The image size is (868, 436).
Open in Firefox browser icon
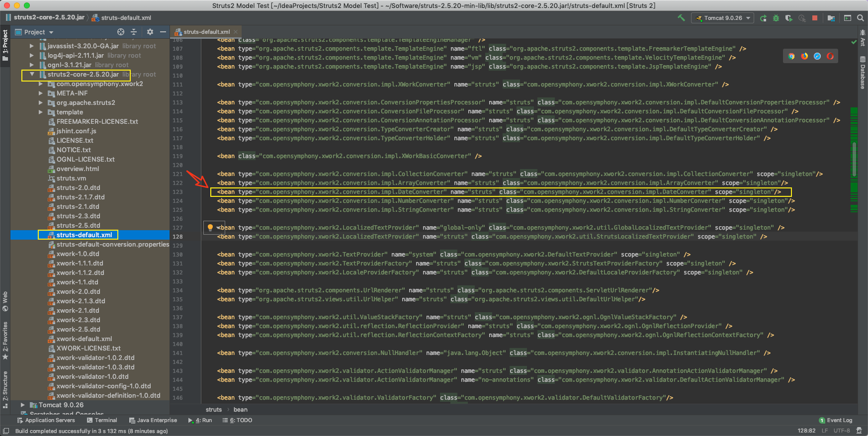[x=804, y=56]
